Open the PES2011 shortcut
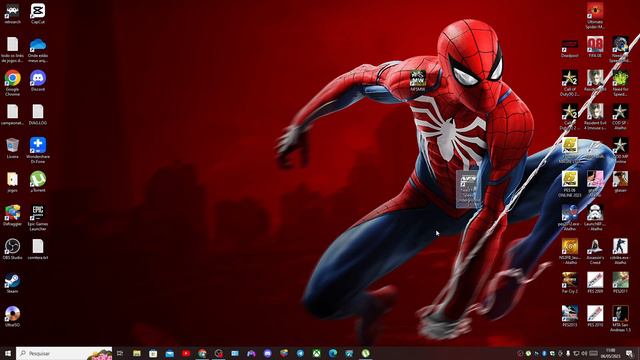 (x=620, y=283)
